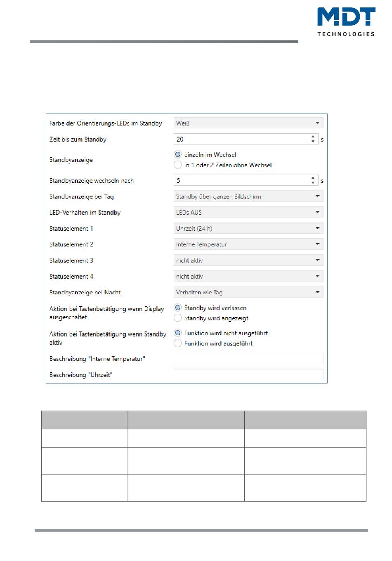Click the 'LED-Verhalten im Standby' label
The height and width of the screenshot is (561, 392).
coord(85,213)
